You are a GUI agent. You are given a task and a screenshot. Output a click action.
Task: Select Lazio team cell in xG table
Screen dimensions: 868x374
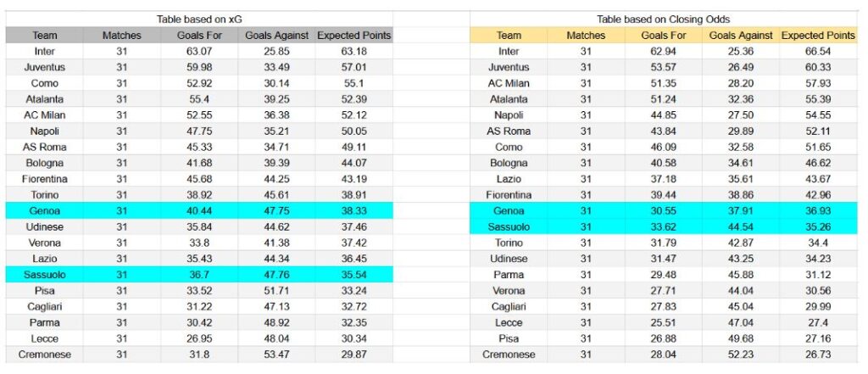pyautogui.click(x=44, y=258)
